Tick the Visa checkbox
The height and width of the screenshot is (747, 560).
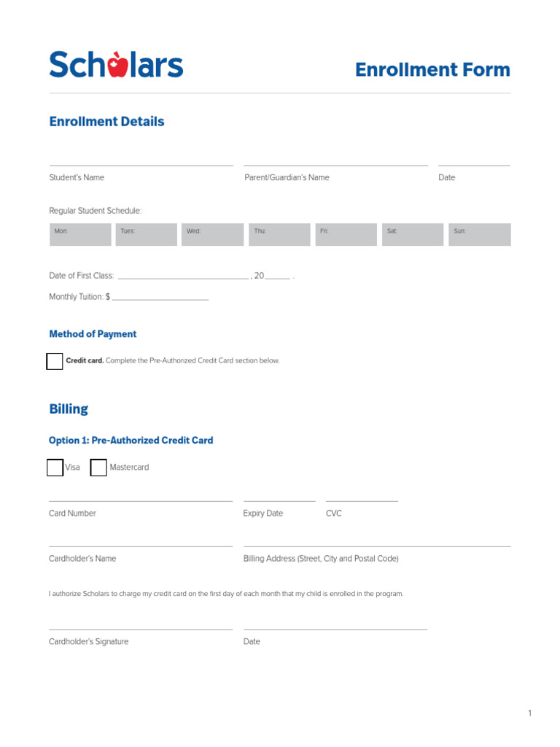(x=55, y=468)
